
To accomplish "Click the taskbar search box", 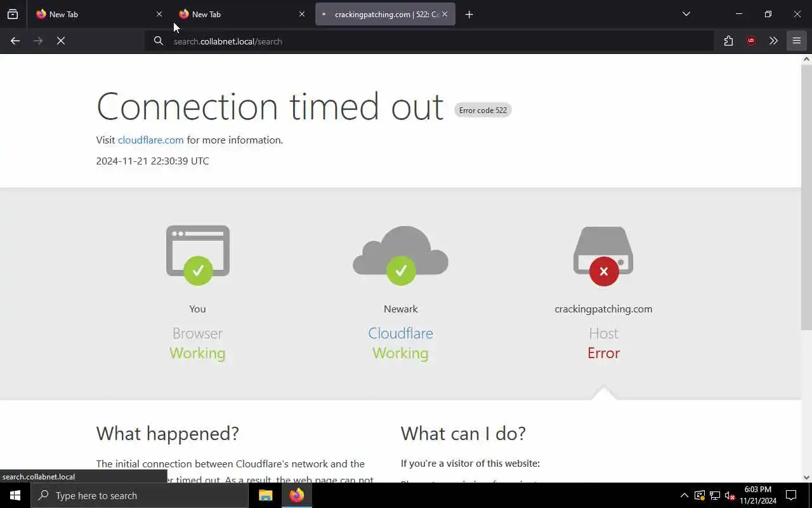I will [x=140, y=495].
